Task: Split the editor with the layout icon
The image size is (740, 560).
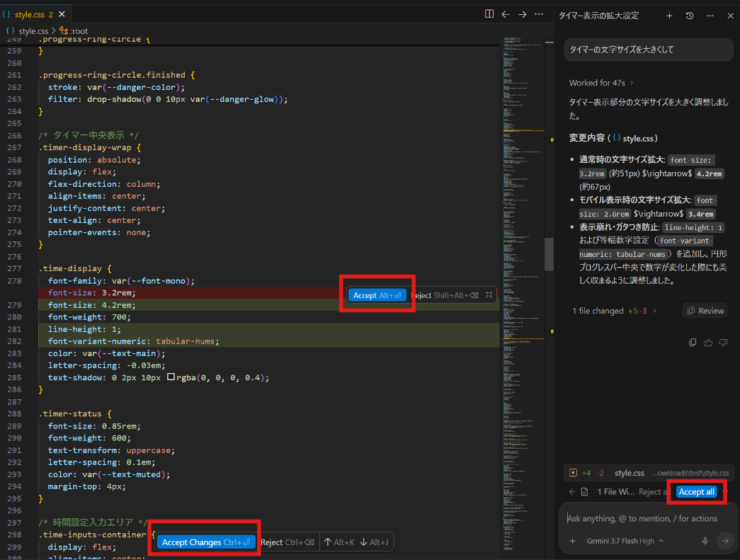Action: (489, 14)
